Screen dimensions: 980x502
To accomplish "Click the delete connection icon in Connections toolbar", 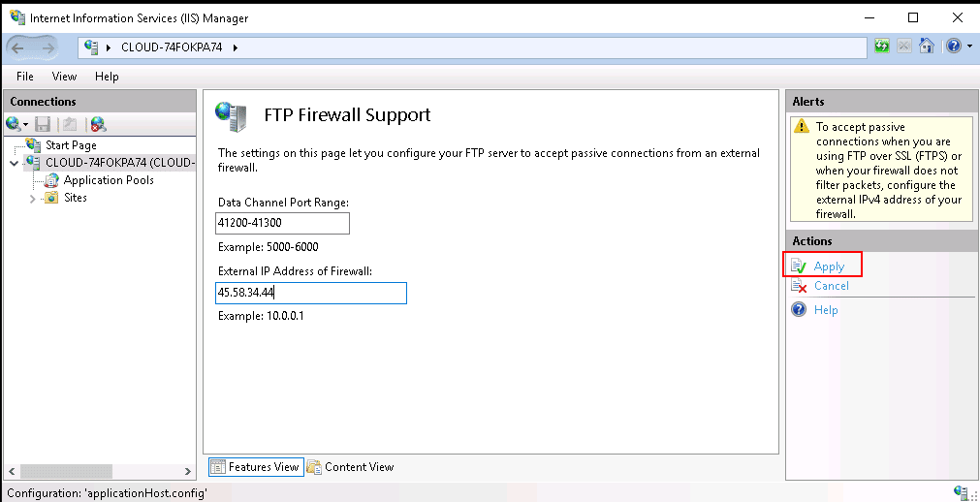I will 98,124.
